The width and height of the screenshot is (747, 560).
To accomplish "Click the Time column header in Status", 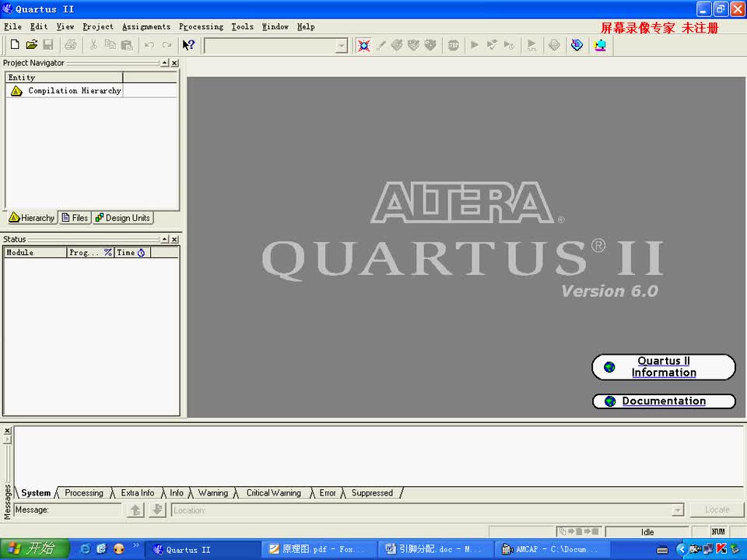I will [x=132, y=252].
